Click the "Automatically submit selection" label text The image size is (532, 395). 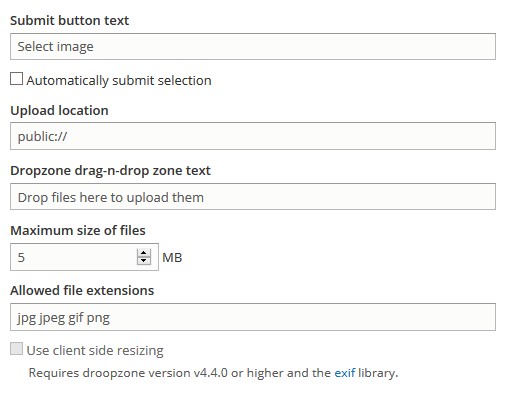(119, 80)
